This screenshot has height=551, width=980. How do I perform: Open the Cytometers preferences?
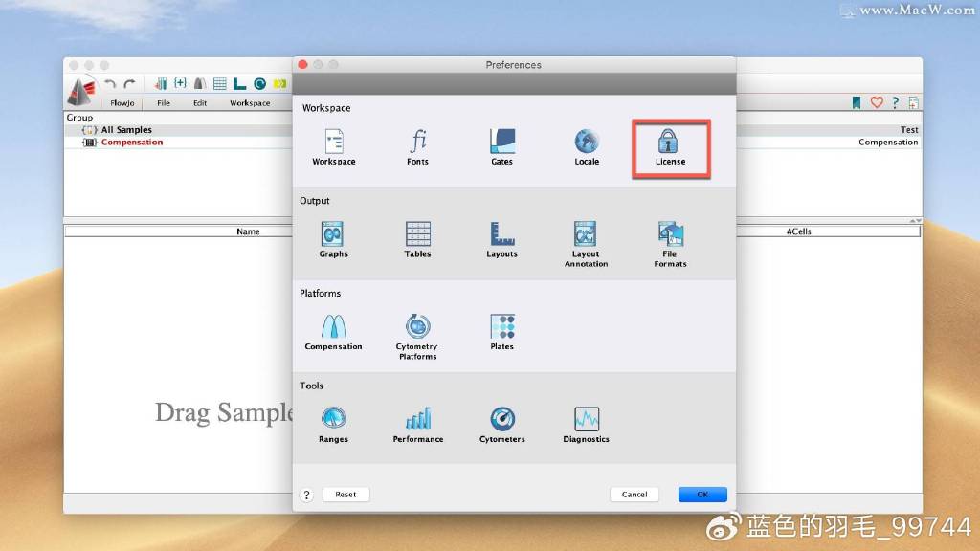(501, 425)
